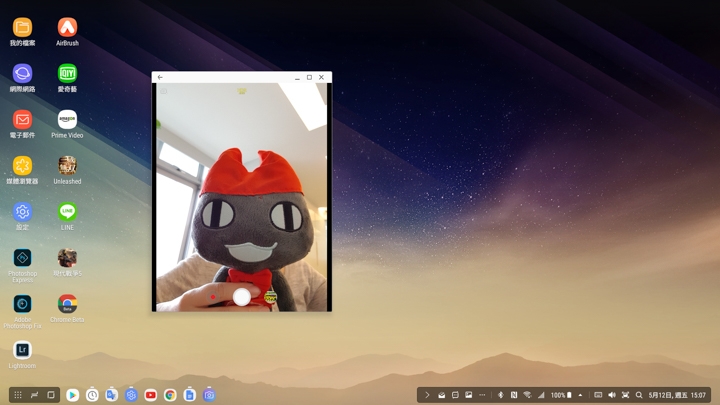This screenshot has height=405, width=720.
Task: Go back using the camera window arrow
Action: [x=160, y=77]
